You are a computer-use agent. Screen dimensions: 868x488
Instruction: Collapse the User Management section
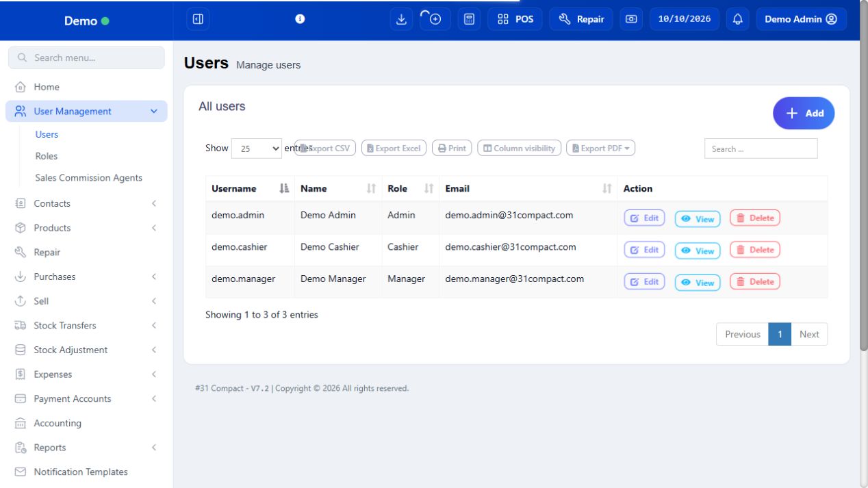click(x=86, y=111)
